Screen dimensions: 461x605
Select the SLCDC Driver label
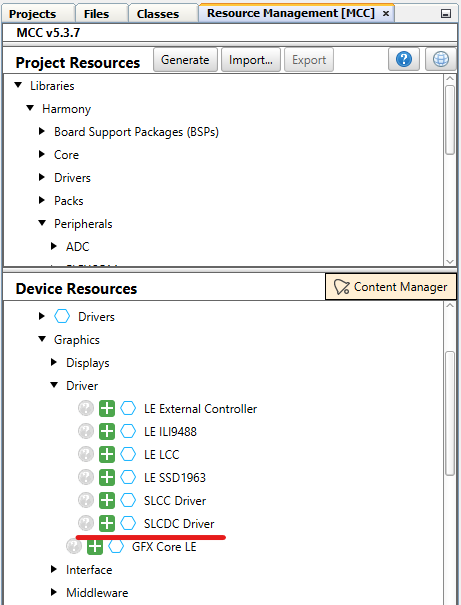pos(179,524)
